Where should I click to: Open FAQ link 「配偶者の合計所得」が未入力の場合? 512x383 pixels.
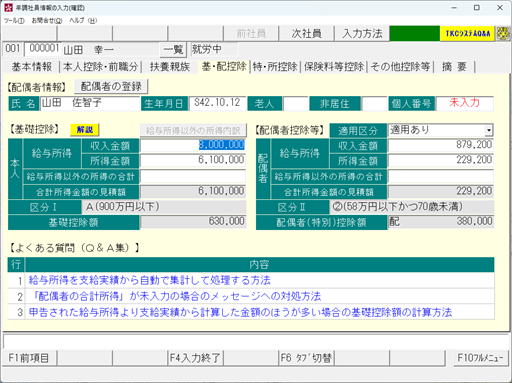tap(175, 296)
